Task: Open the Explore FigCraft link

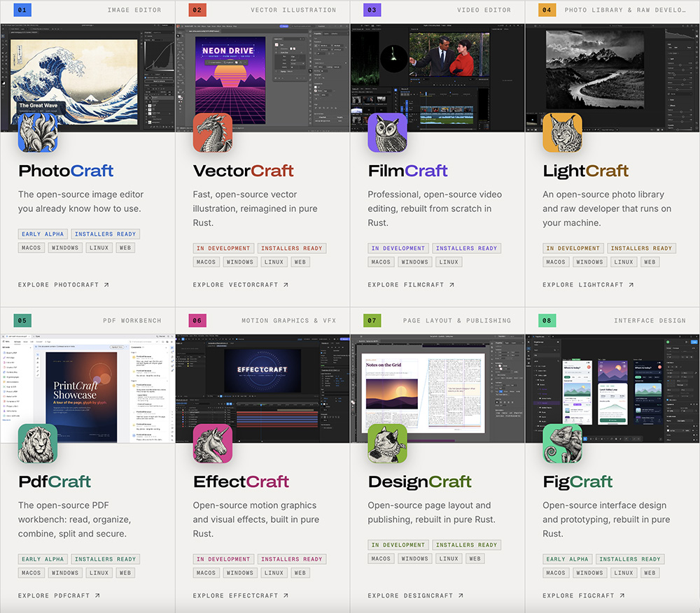Action: tap(584, 596)
